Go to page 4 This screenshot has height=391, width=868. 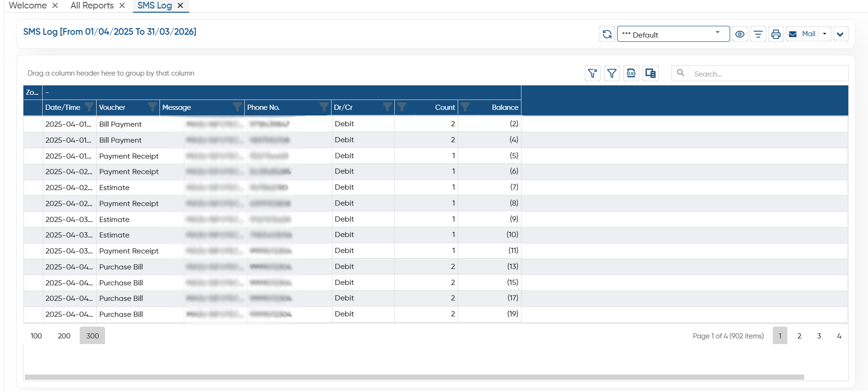coord(839,336)
